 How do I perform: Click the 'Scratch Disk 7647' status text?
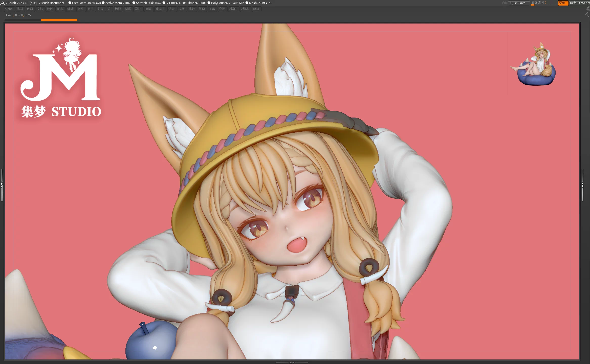point(149,3)
